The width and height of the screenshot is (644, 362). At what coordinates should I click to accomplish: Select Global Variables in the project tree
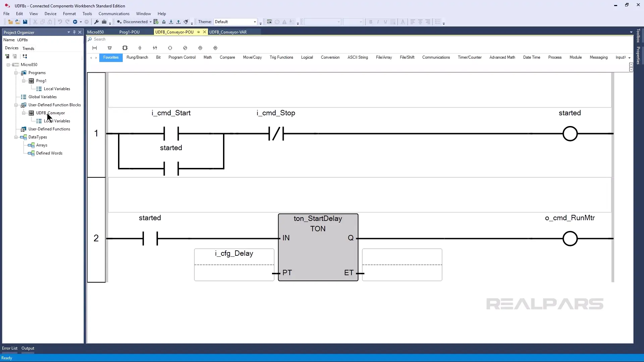tap(43, 97)
